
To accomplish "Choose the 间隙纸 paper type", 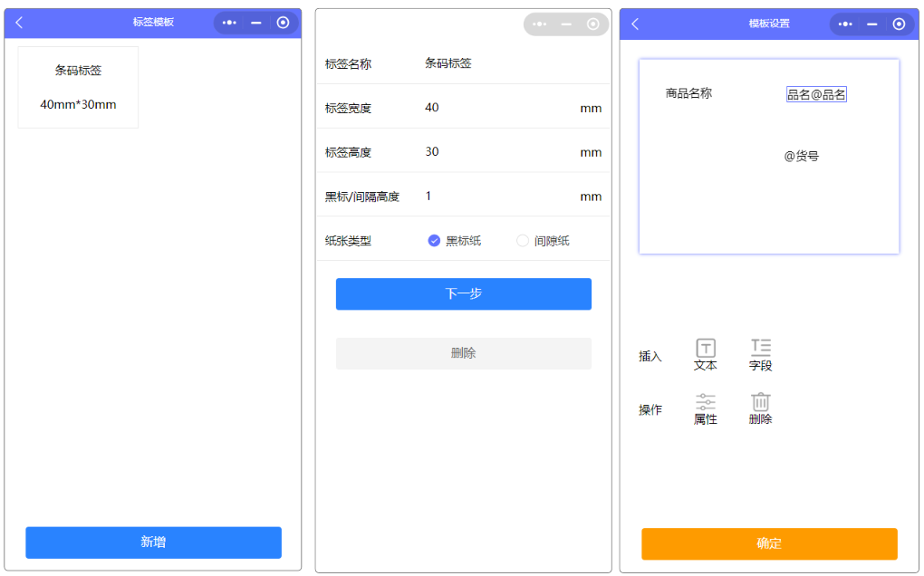I will click(523, 241).
